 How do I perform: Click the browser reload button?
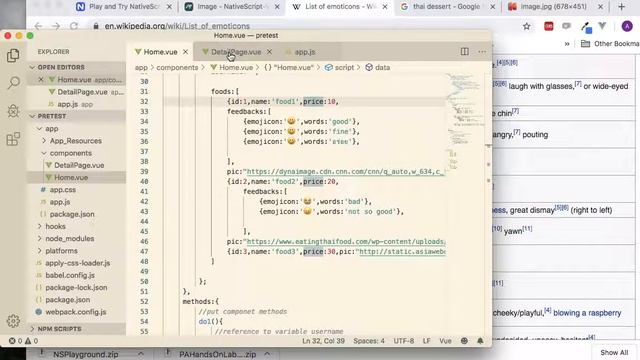pyautogui.click(x=74, y=26)
